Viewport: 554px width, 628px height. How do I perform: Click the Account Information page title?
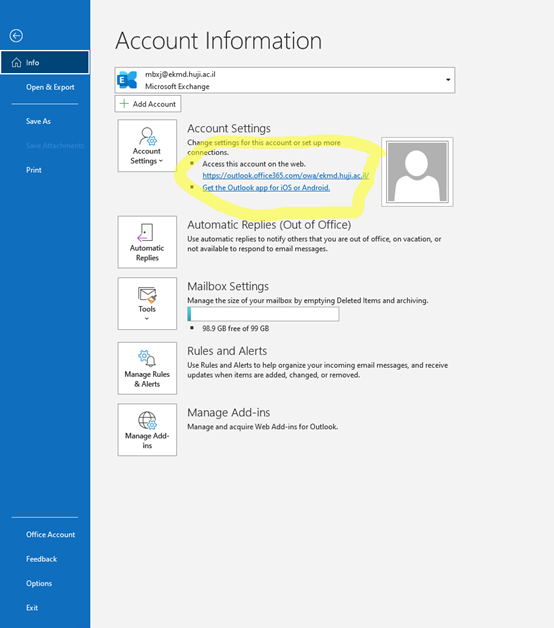pyautogui.click(x=219, y=40)
